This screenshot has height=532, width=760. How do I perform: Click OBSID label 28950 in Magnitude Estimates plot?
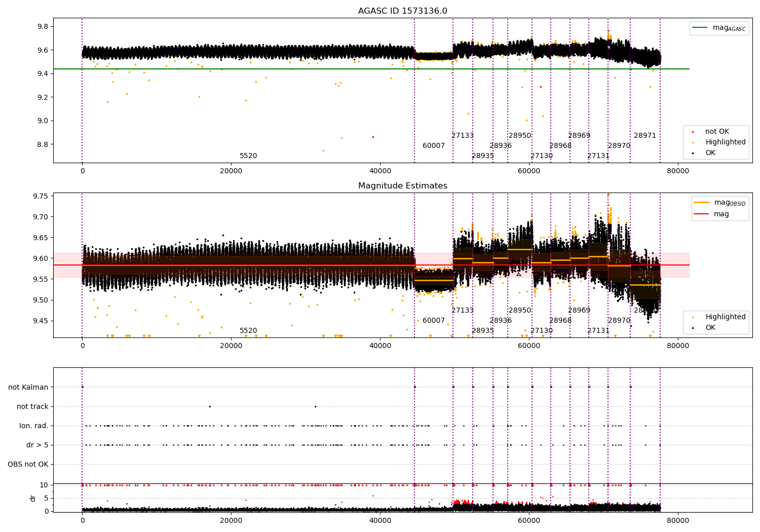520,311
